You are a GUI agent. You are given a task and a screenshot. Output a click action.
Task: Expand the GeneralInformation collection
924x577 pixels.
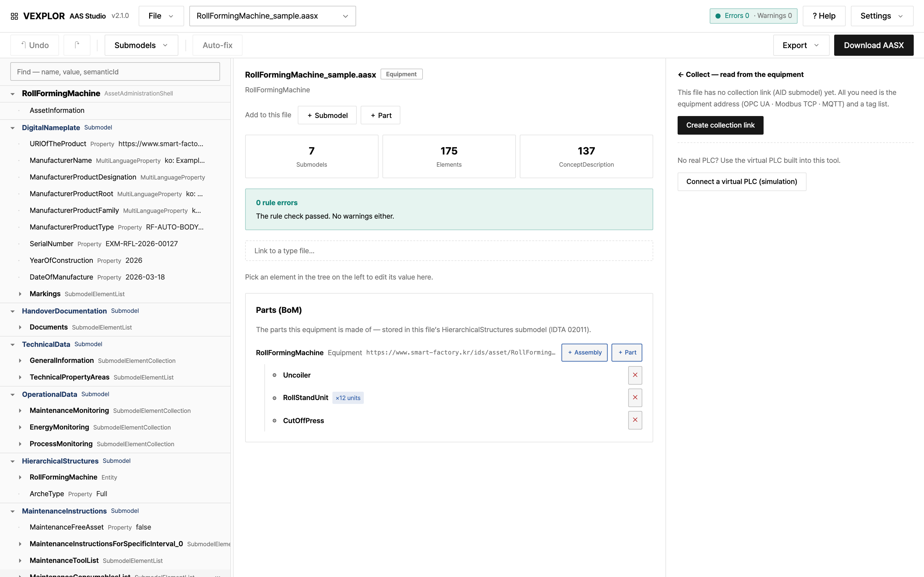click(20, 361)
